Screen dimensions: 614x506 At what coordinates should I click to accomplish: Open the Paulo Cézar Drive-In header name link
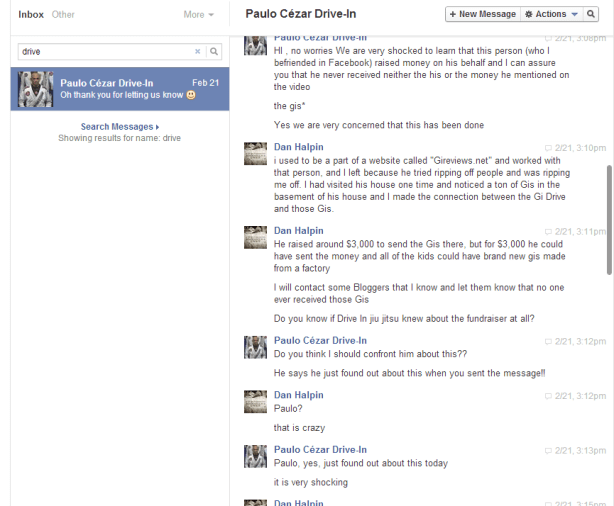(307, 14)
